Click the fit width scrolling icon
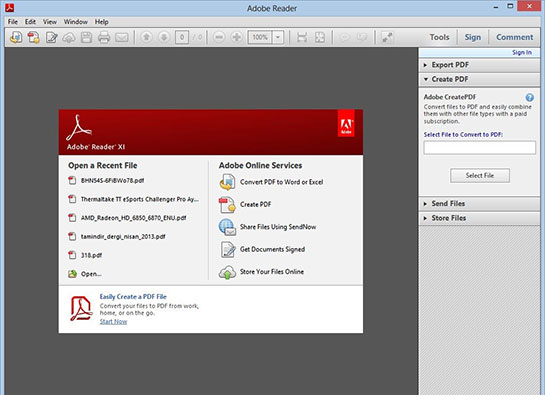The image size is (545, 395). [x=302, y=37]
